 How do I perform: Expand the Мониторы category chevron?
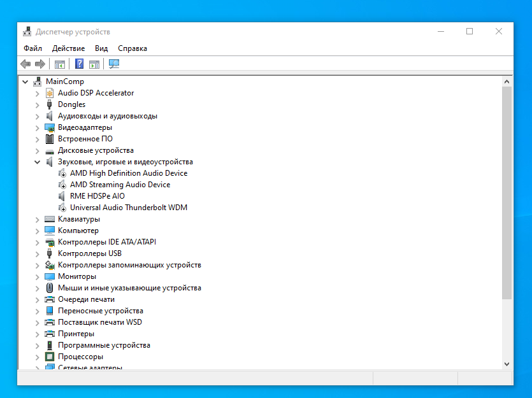pos(38,276)
